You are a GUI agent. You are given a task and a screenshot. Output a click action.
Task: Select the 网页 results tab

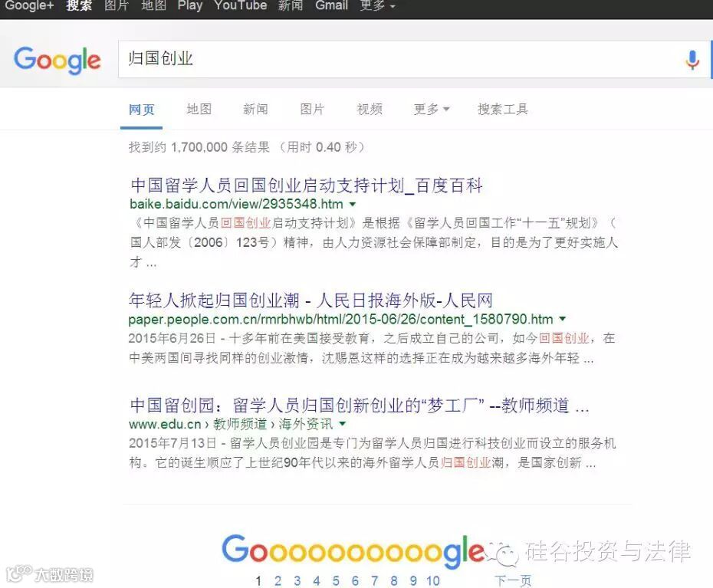pyautogui.click(x=141, y=110)
